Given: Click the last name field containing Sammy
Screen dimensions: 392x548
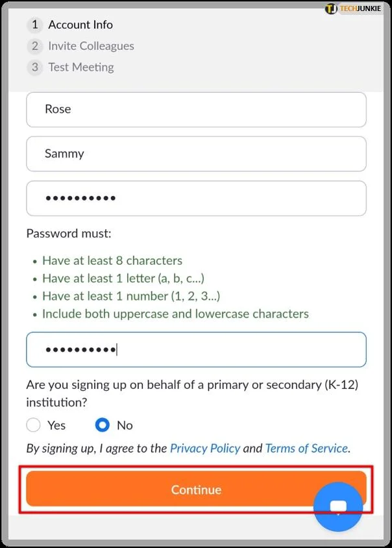Looking at the screenshot, I should click(x=197, y=154).
